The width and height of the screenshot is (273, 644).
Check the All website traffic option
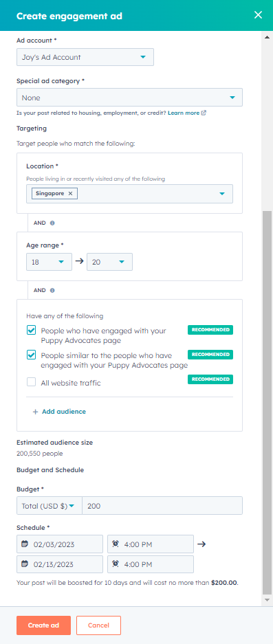31,382
